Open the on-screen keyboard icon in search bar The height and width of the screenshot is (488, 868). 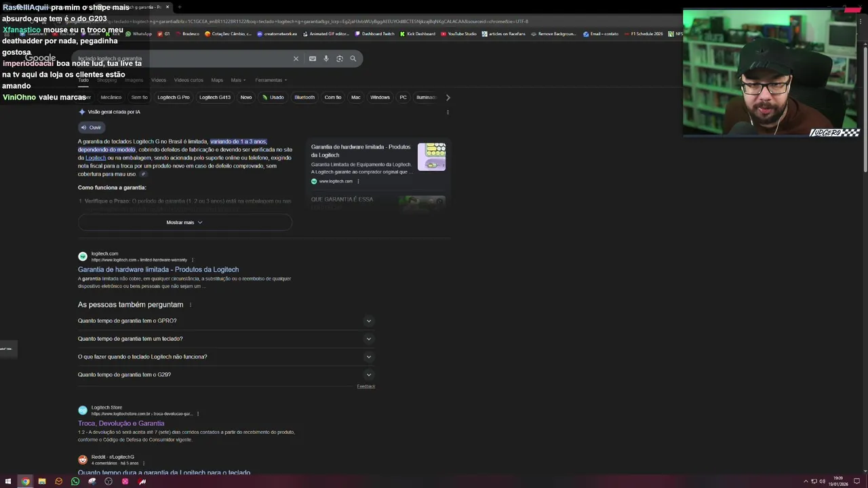(x=313, y=59)
